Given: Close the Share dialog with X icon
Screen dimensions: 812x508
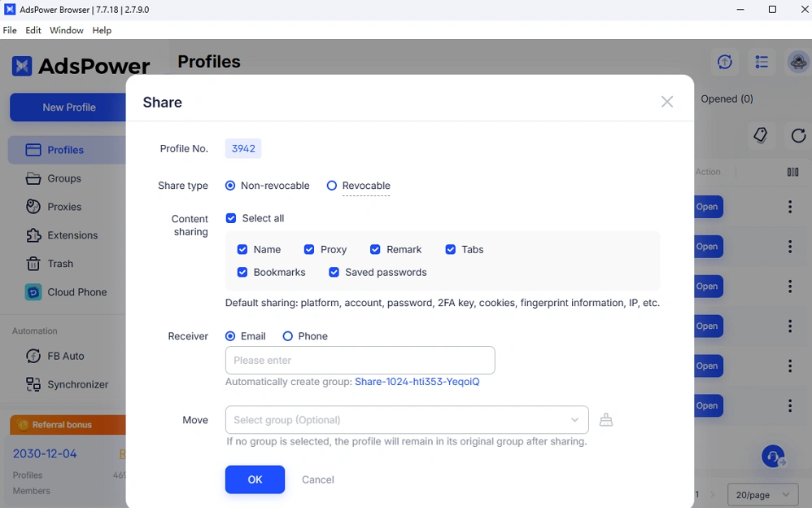Looking at the screenshot, I should pos(667,102).
